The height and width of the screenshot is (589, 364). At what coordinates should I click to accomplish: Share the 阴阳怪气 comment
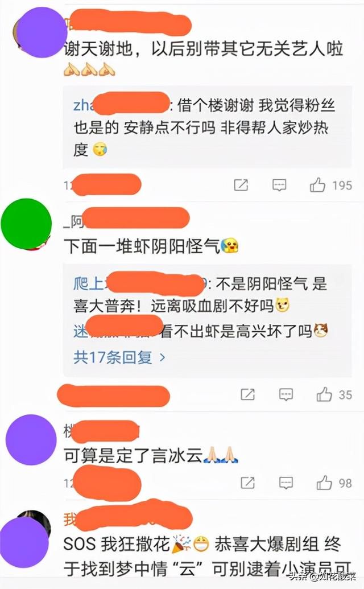pos(247,394)
